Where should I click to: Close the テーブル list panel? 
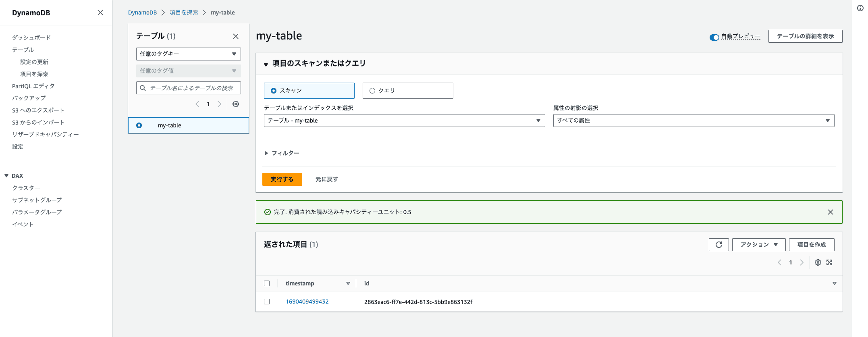pos(236,36)
